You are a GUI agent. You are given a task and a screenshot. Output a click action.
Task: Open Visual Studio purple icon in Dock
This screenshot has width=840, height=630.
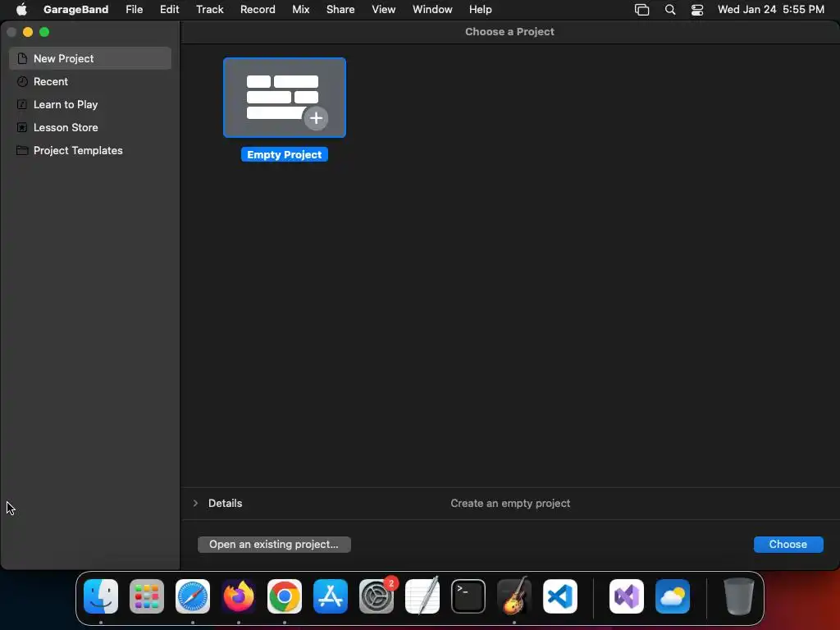pyautogui.click(x=627, y=596)
